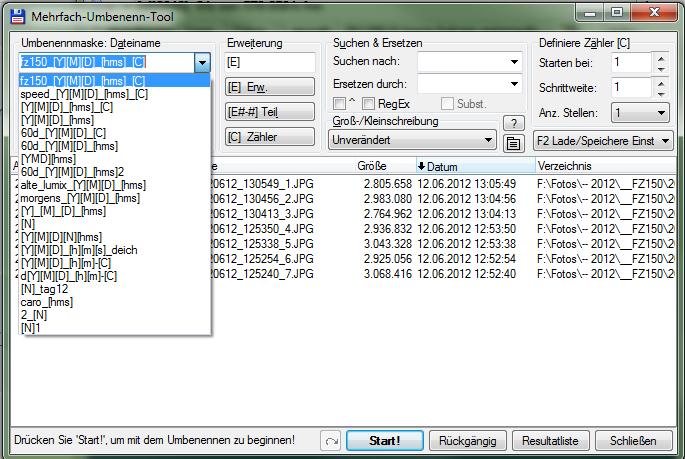The image size is (685, 459).
Task: Collapse the Umbenennmaske Dateiname dropdown arrow
Action: pyautogui.click(x=202, y=62)
